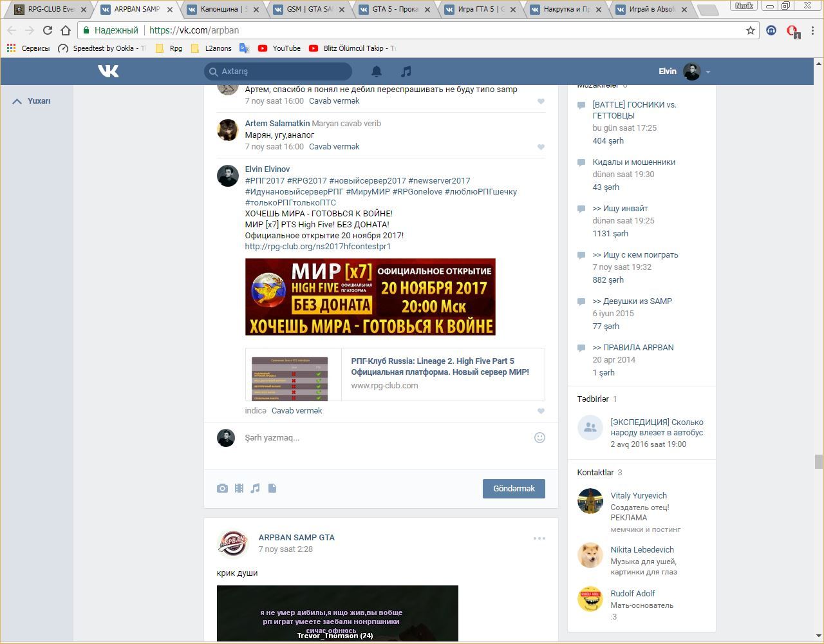Like Elvin Elvinov's comment heart icon
This screenshot has width=824, height=644.
541,411
